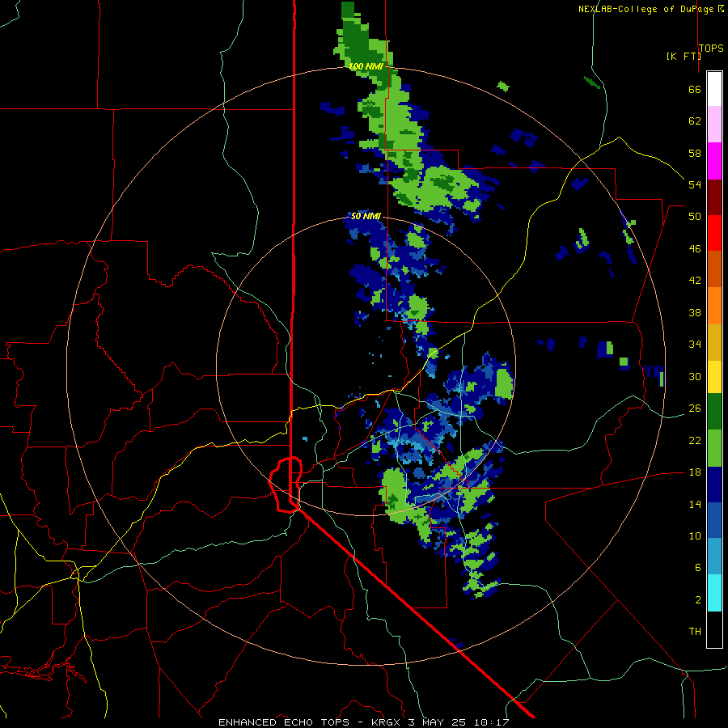This screenshot has height=728, width=728.
Task: Click the magenta legend swatch near 58
Action: [714, 161]
